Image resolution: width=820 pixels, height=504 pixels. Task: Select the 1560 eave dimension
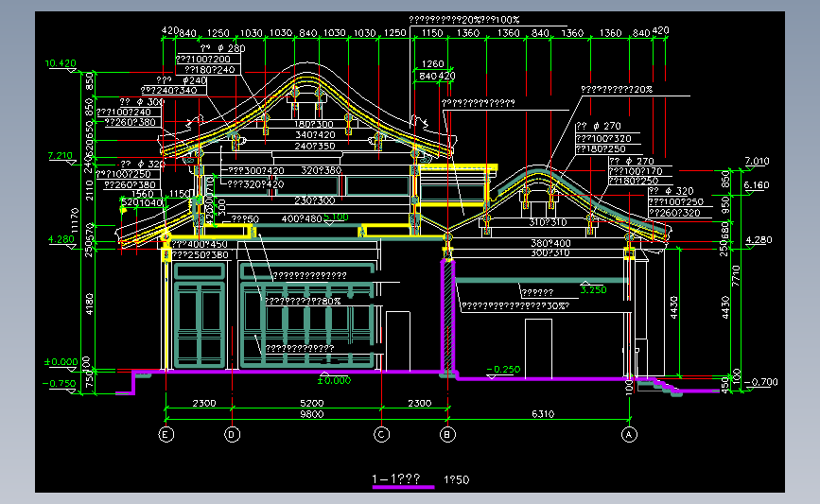click(x=142, y=194)
